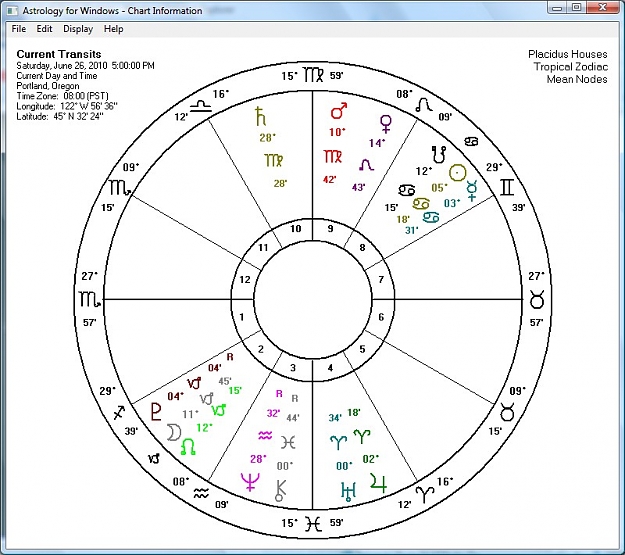Click the Latitude 45° N line
The image size is (625, 555).
coord(60,116)
